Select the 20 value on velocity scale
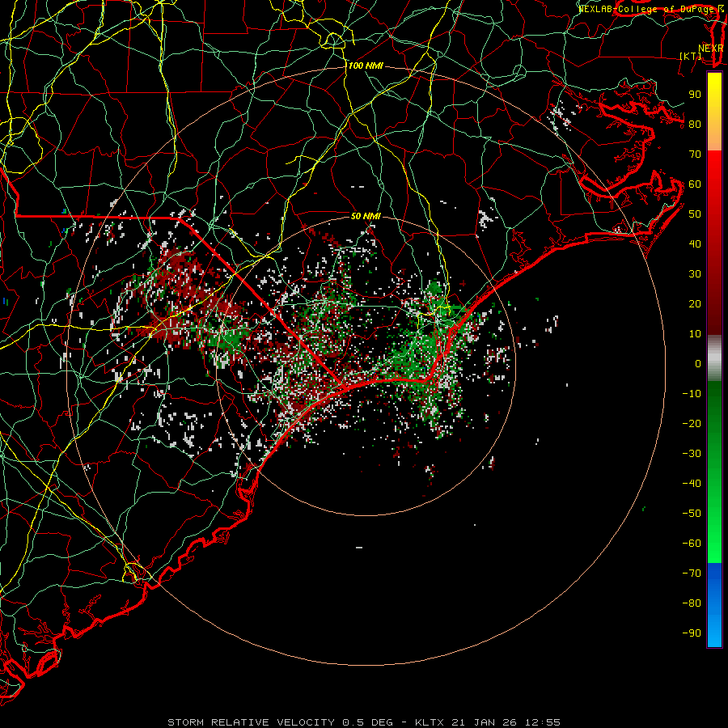 click(x=695, y=303)
